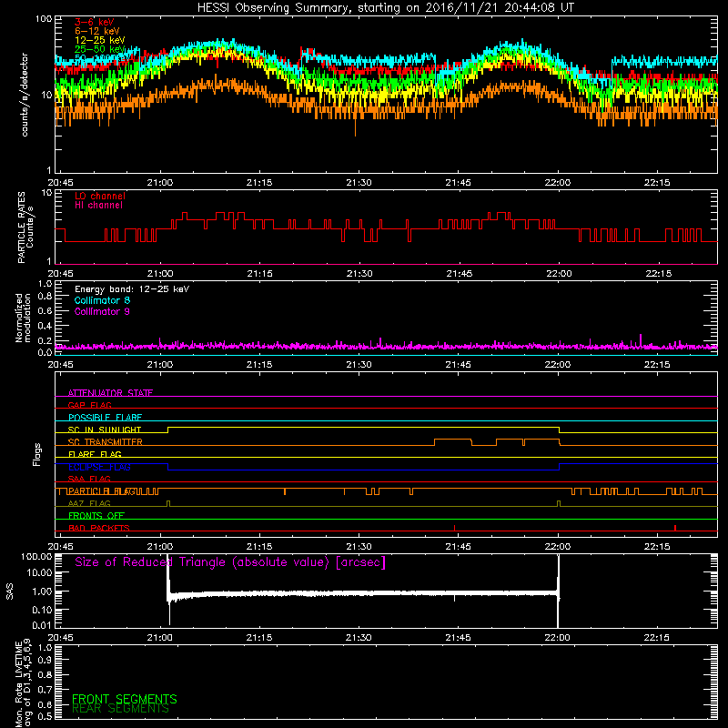728x728 pixels.
Task: Click the Normalized modulation axis label
Action: click(23, 318)
